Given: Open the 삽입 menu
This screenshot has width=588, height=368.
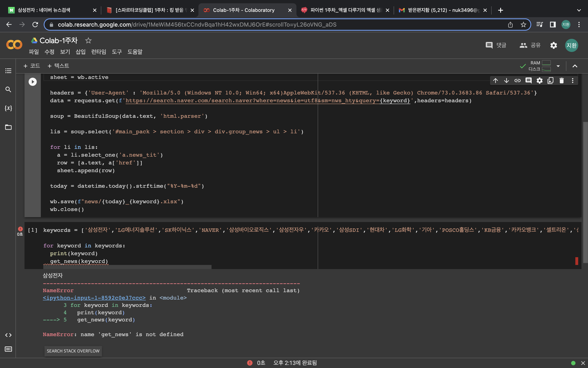Looking at the screenshot, I should (80, 52).
